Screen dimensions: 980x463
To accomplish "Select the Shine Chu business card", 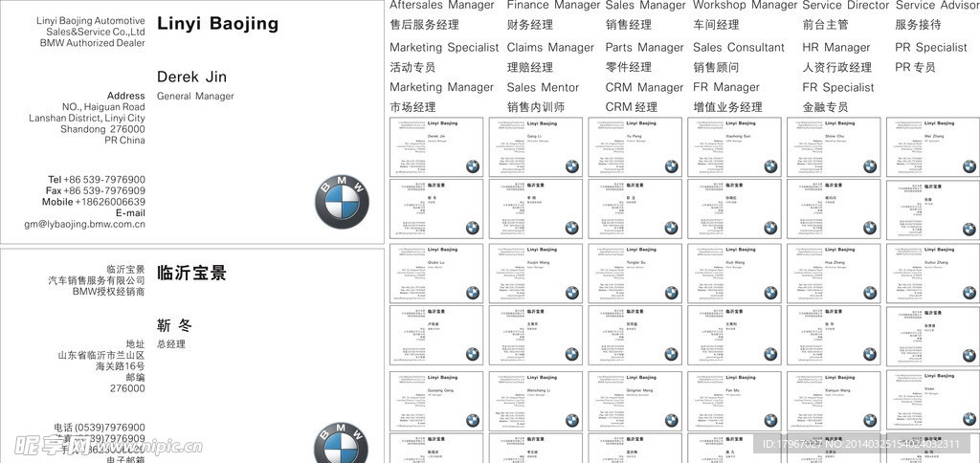I will tap(834, 147).
